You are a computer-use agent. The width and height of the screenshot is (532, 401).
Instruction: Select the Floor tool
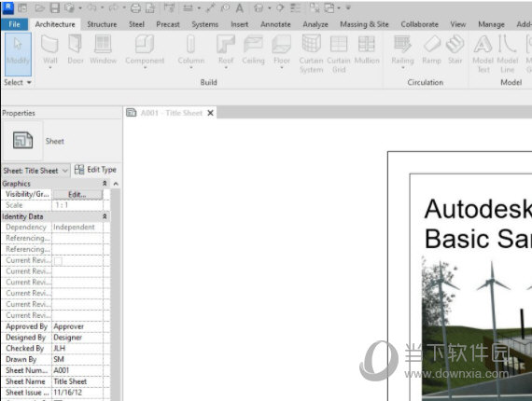tap(282, 51)
